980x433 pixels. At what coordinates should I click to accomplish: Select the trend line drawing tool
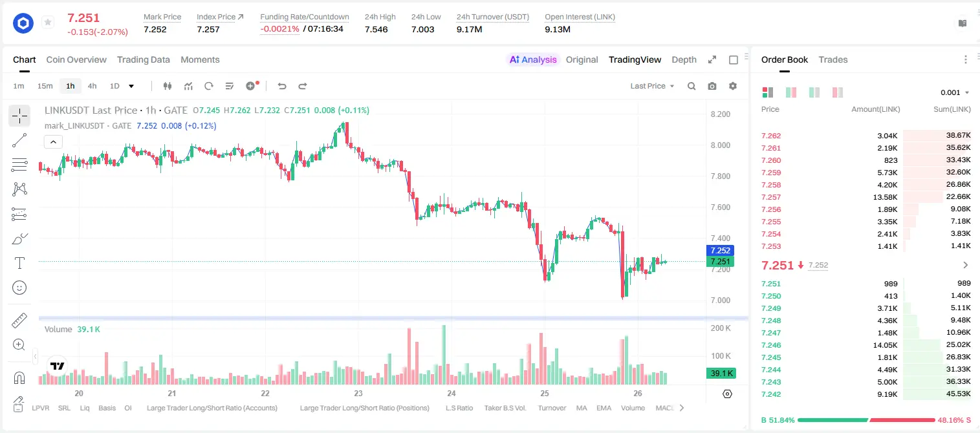point(19,140)
